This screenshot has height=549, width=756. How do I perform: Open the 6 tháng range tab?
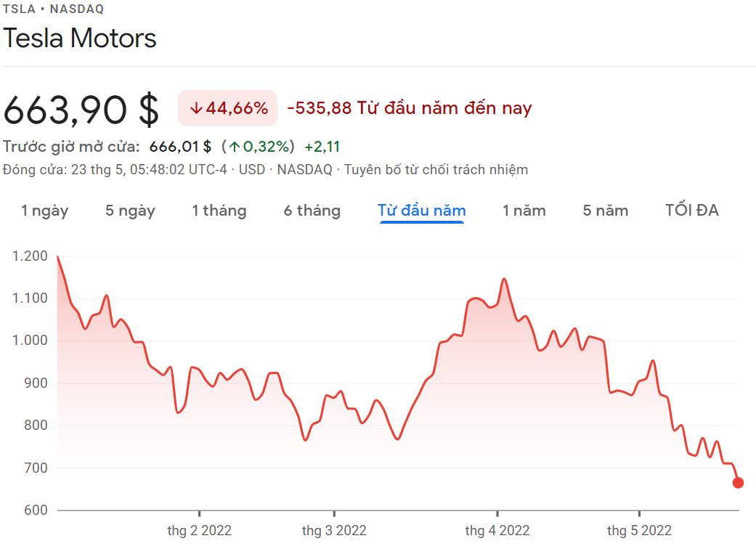click(x=312, y=211)
